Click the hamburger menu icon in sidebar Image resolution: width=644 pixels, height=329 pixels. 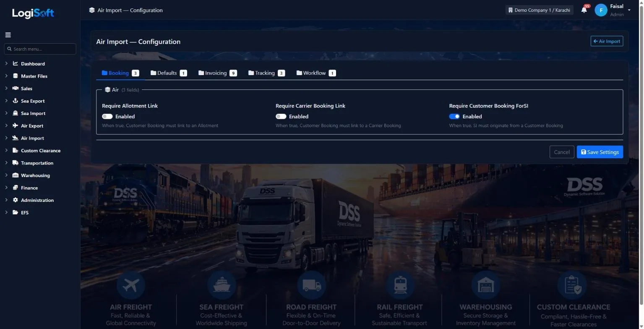[x=8, y=35]
